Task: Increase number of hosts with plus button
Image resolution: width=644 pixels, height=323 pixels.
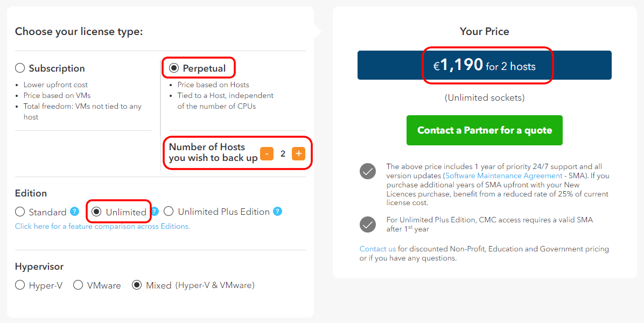Action: [x=299, y=154]
